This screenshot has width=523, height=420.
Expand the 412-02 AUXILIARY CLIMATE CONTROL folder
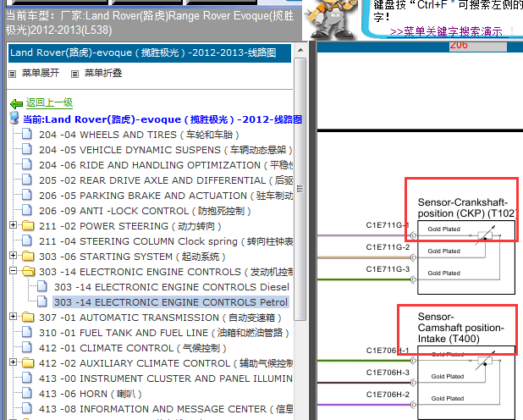click(x=13, y=362)
